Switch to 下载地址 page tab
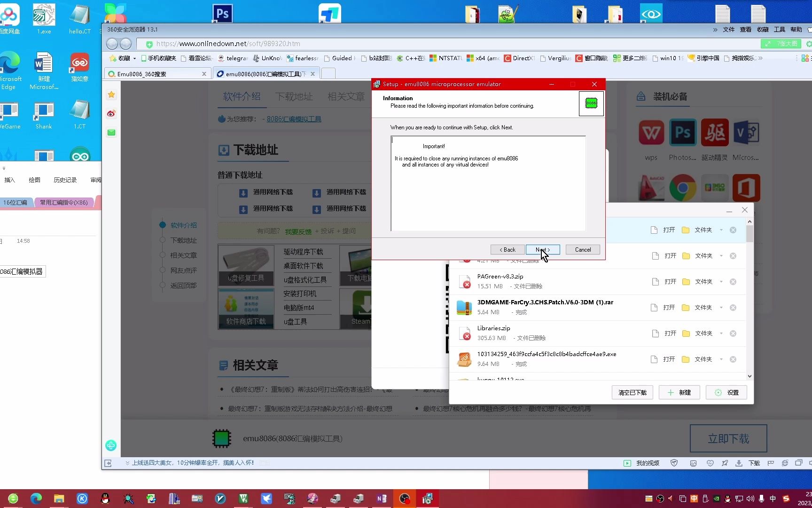This screenshot has width=812, height=508. (x=294, y=96)
